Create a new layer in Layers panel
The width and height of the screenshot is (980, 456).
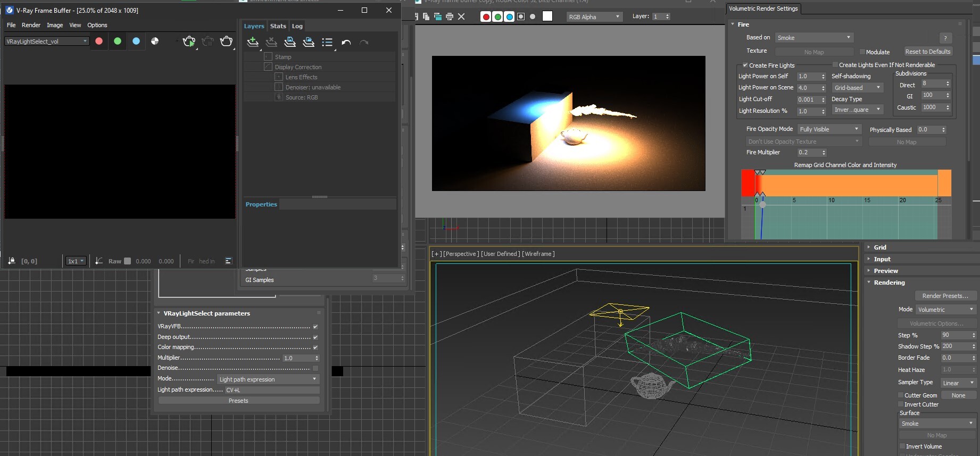[253, 43]
